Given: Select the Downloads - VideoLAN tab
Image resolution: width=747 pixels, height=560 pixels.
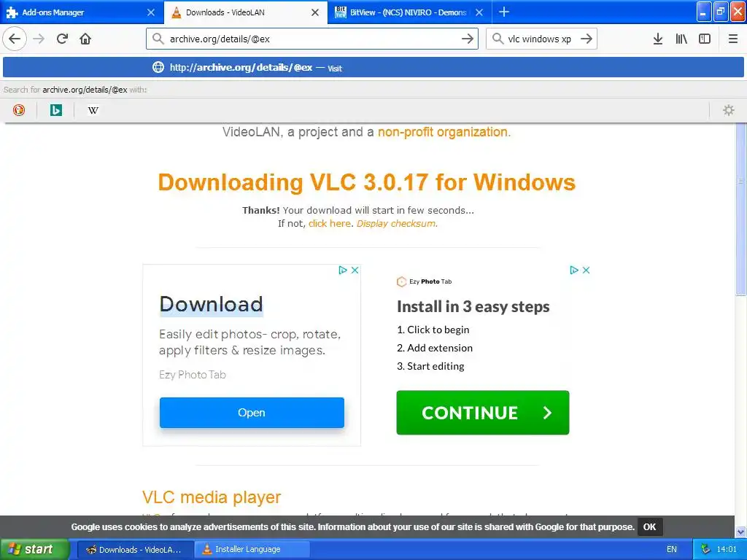Looking at the screenshot, I should [246, 12].
